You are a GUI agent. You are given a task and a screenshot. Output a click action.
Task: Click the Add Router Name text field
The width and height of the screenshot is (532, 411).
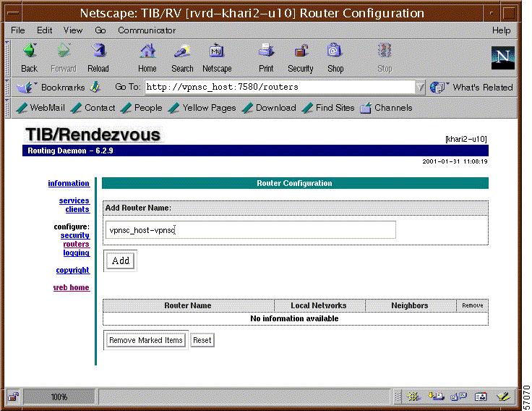(x=250, y=230)
